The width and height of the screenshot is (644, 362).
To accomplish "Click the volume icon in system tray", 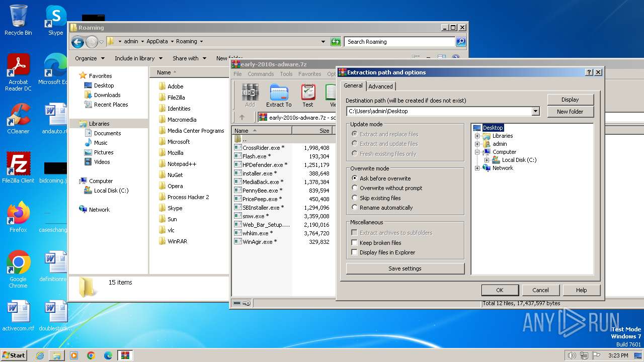I will [572, 355].
